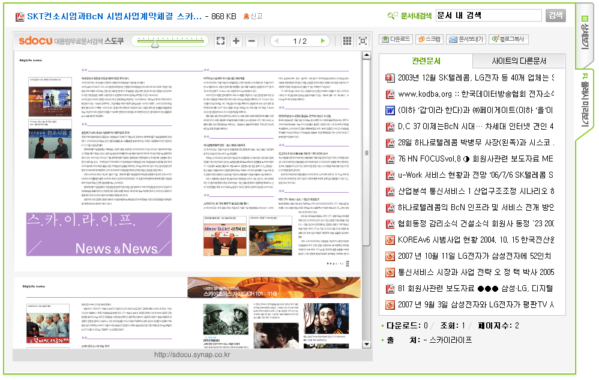Click PPT icon beside 2007 년 9월 3일 row

[x=390, y=305]
